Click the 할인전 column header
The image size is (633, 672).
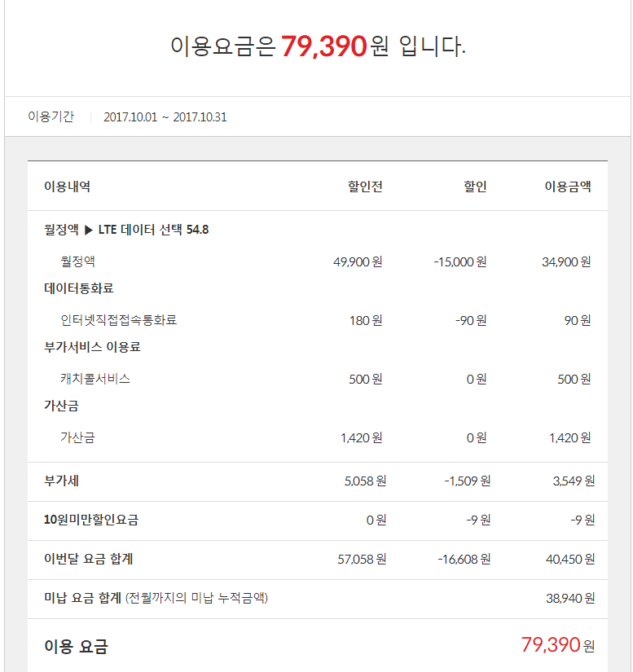[x=365, y=187]
